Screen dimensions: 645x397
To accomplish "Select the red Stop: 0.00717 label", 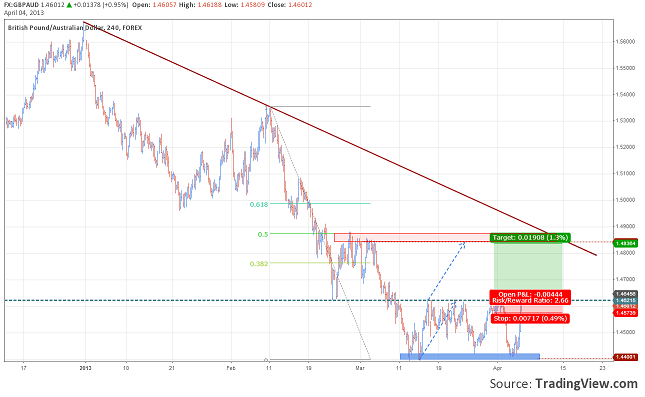I will point(531,318).
